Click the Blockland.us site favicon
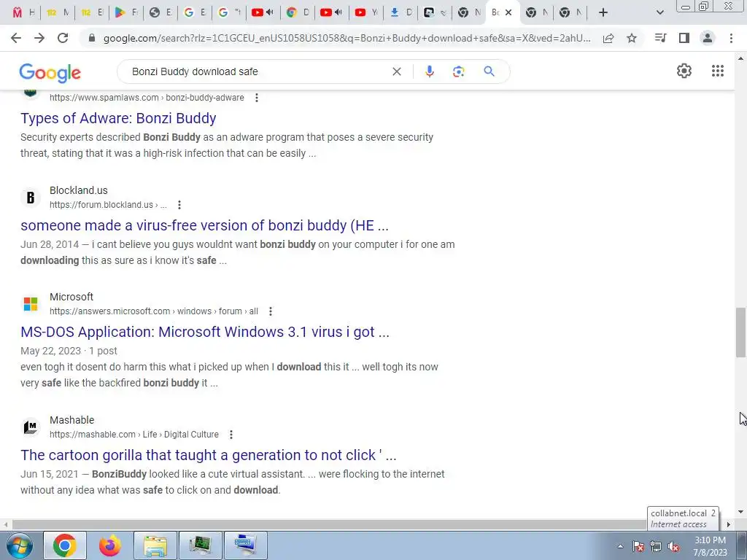The width and height of the screenshot is (747, 560). click(x=31, y=197)
